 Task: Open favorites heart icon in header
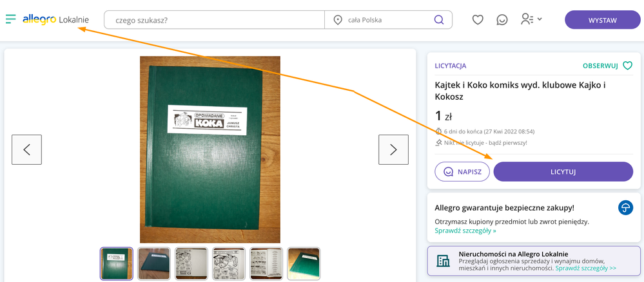(478, 20)
